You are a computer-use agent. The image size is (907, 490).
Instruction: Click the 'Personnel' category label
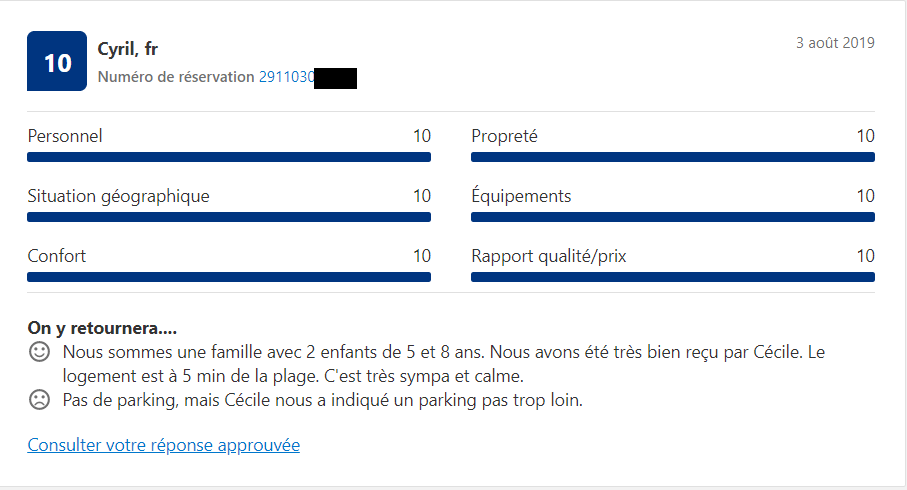click(x=65, y=136)
